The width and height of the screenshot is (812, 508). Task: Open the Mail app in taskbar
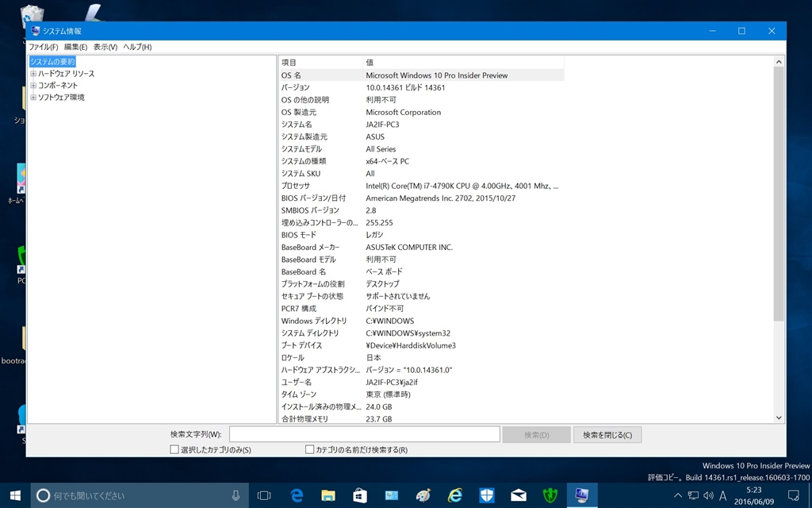coord(519,495)
